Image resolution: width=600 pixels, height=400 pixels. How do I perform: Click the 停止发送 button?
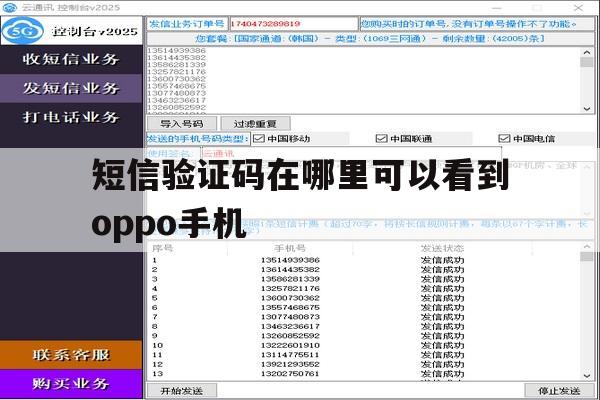point(559,391)
